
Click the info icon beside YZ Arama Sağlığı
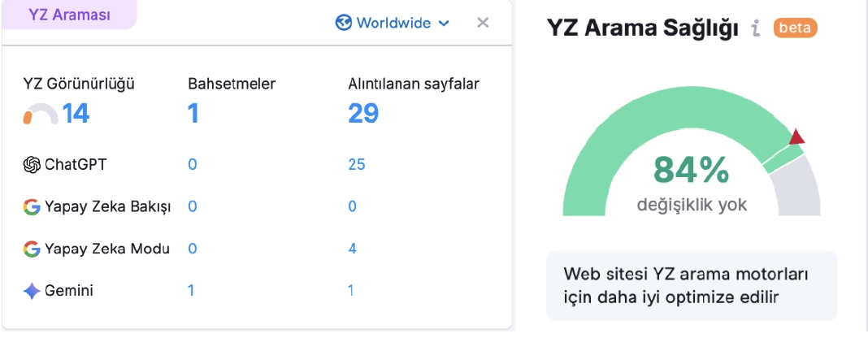coord(755,28)
